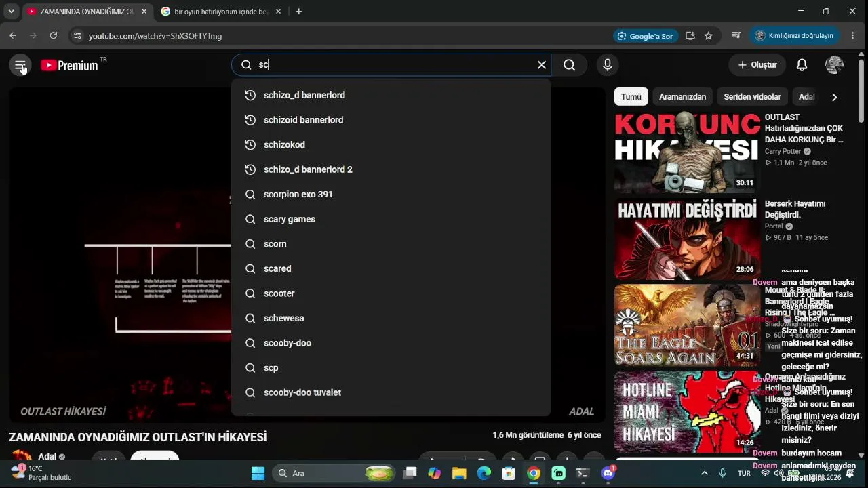The image size is (868, 488).
Task: Click the TUR keyboard language indicator
Action: (x=744, y=473)
